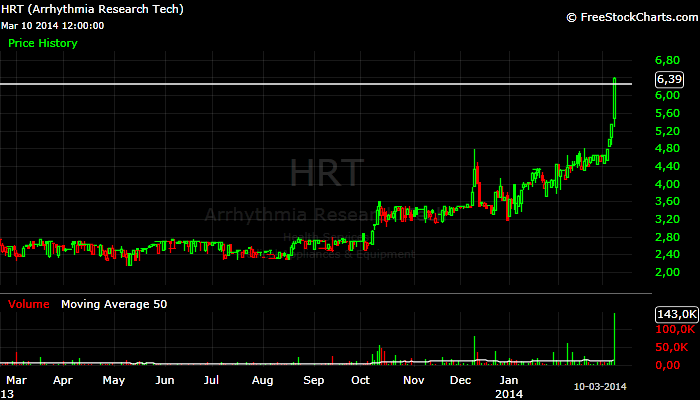
Task: Click the Sep month label on time axis
Action: (313, 380)
